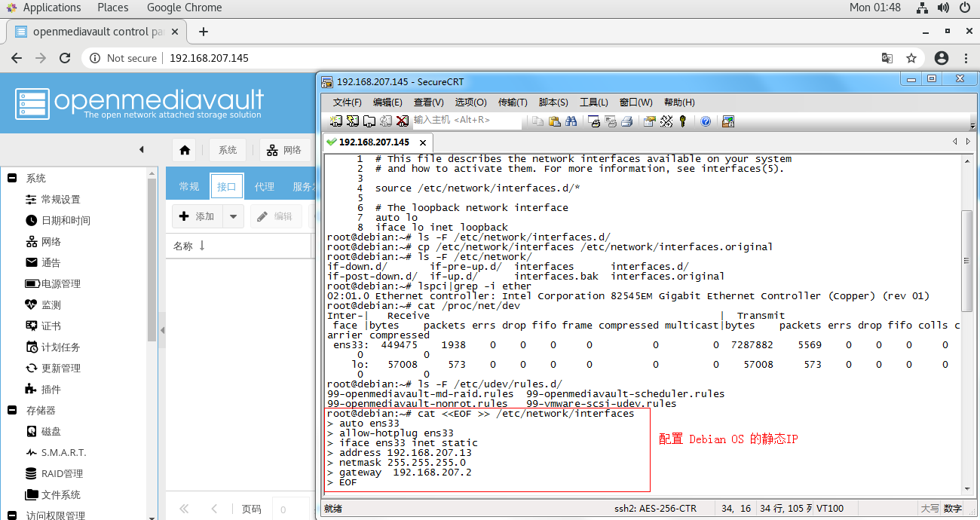The height and width of the screenshot is (520, 980).
Task: Click the Home icon in openmediavault
Action: pos(185,150)
